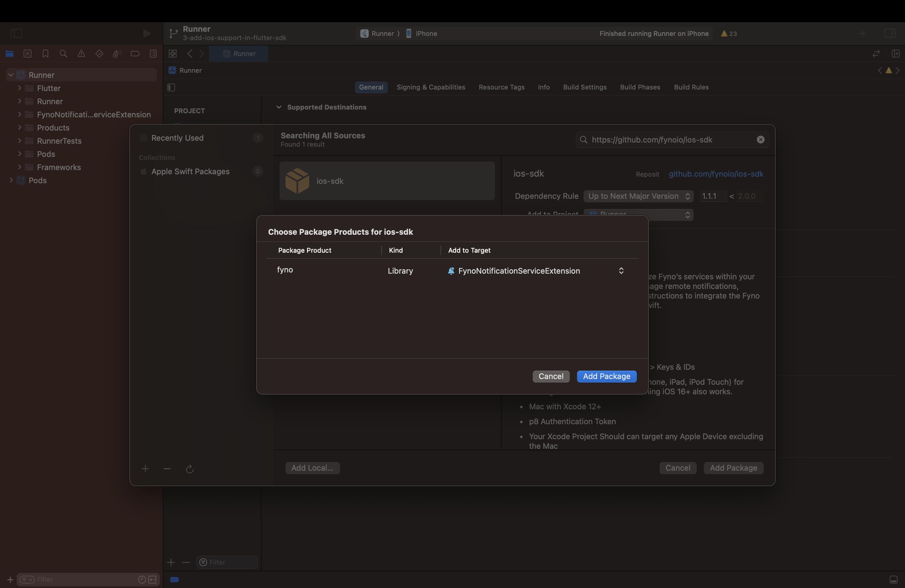905x588 pixels.
Task: Toggle the left navigator sidebar
Action: (16, 34)
